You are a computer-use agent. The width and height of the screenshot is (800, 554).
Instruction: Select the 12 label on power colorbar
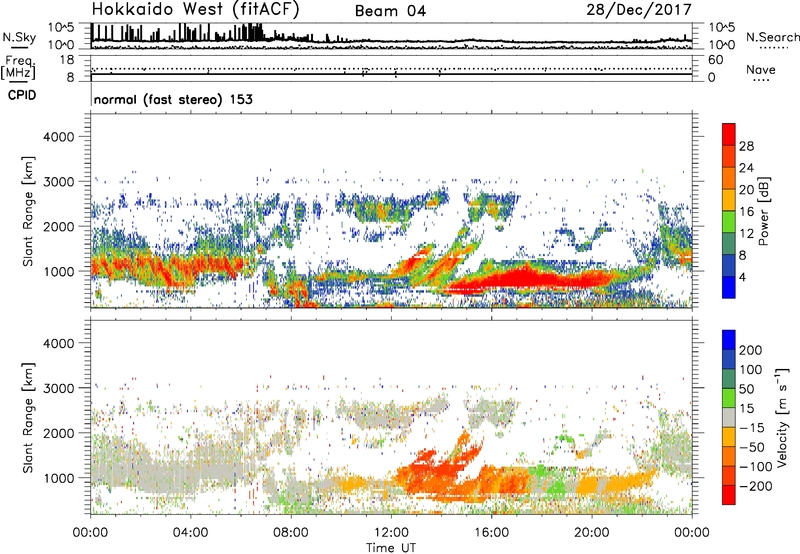pos(746,234)
